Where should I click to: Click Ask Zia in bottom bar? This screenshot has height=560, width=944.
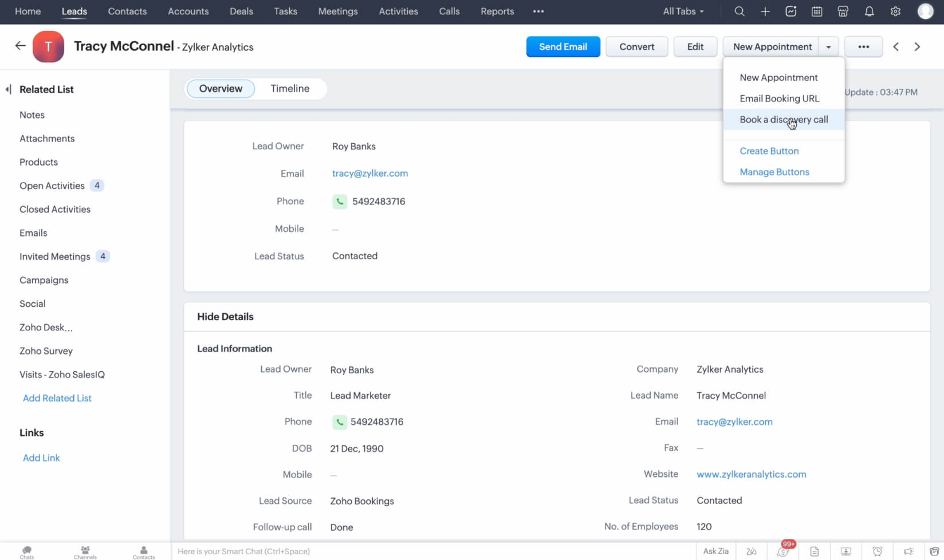(716, 551)
